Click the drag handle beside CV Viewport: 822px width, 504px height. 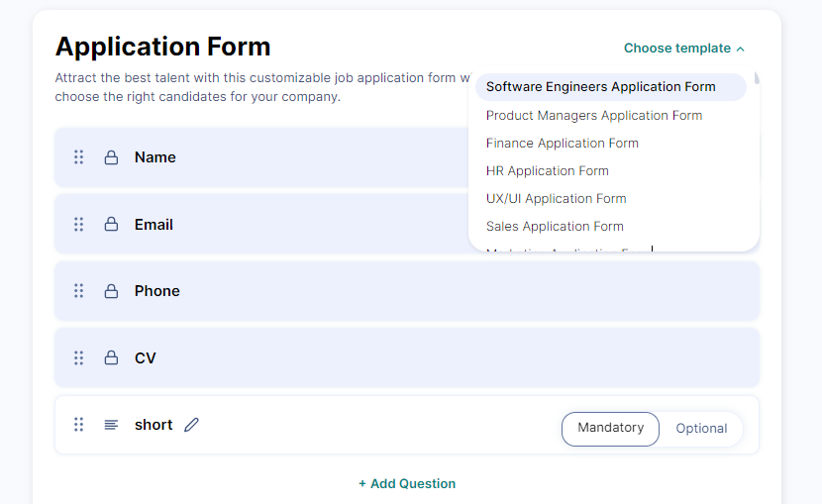79,358
